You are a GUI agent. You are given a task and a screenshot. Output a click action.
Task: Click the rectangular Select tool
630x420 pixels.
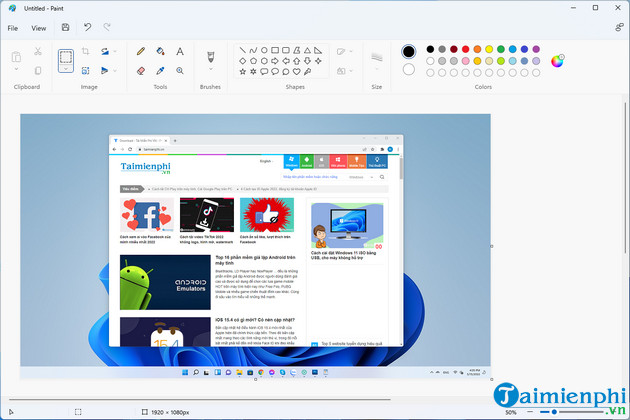click(x=66, y=57)
